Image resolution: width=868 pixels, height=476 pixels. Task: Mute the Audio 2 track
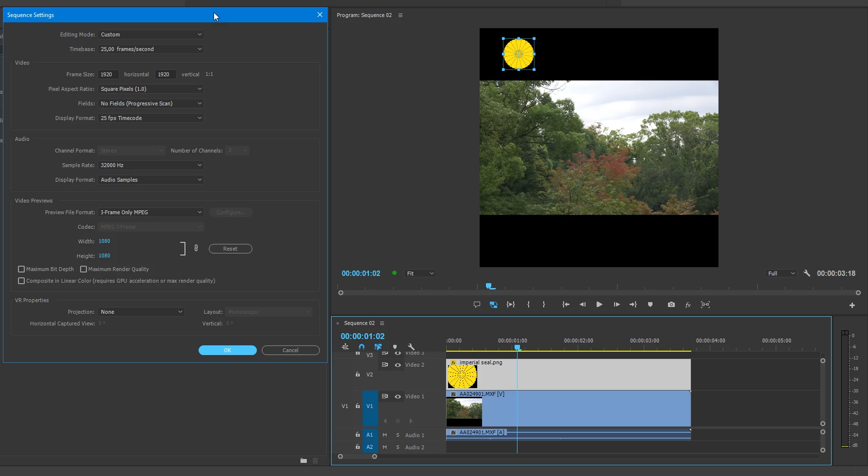click(x=384, y=447)
